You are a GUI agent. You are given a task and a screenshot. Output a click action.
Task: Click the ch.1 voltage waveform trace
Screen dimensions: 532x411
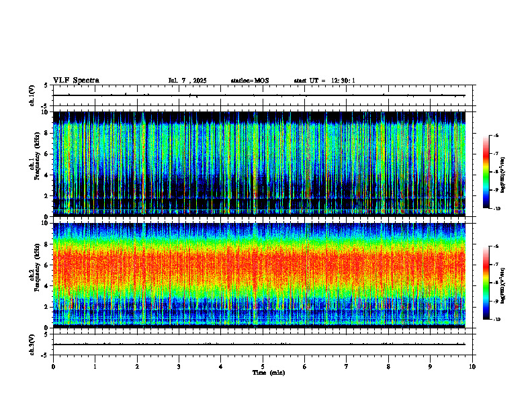click(259, 95)
